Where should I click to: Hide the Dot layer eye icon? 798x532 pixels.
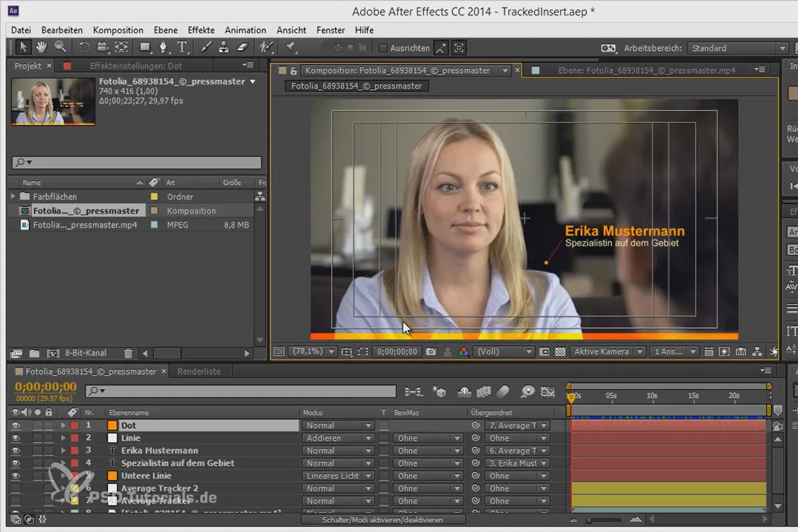click(x=16, y=426)
